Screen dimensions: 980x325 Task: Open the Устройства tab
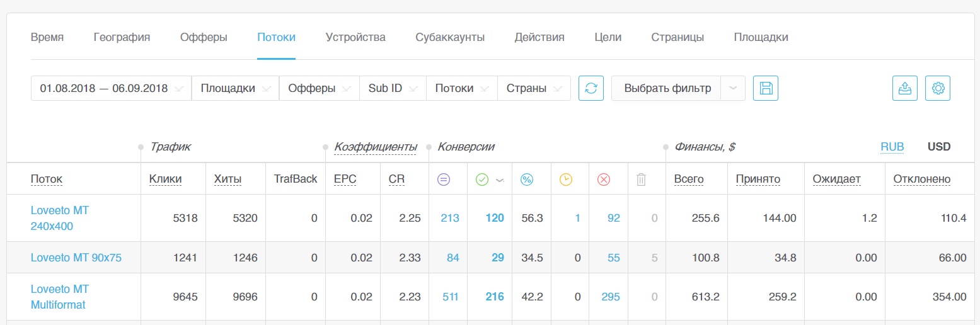355,37
